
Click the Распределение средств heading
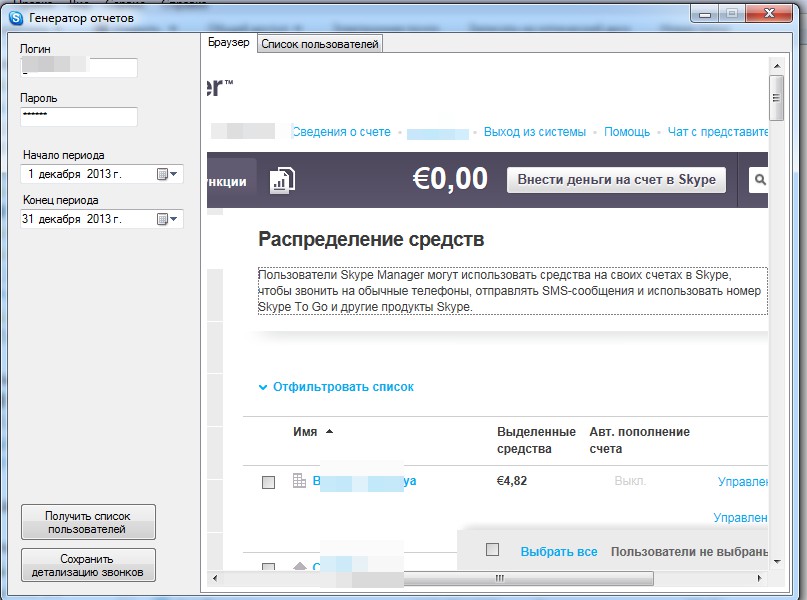click(371, 239)
